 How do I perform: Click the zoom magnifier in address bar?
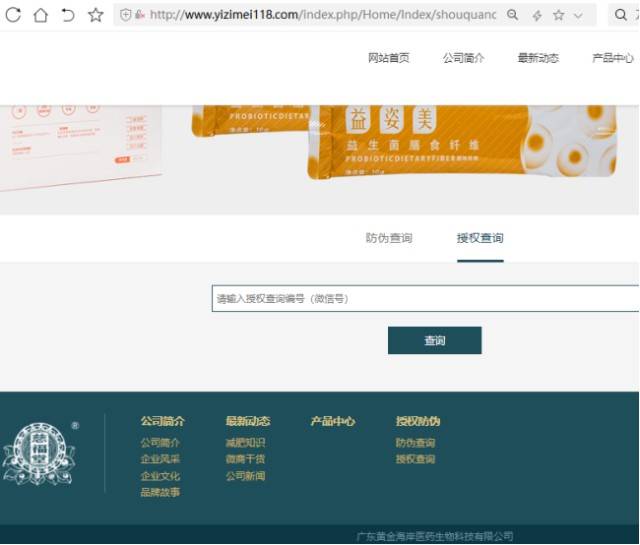[x=512, y=15]
